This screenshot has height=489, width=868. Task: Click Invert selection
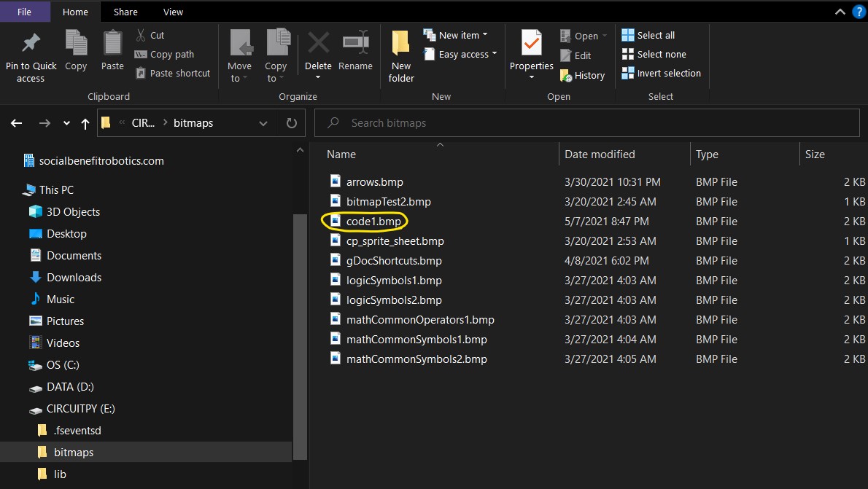pyautogui.click(x=661, y=73)
